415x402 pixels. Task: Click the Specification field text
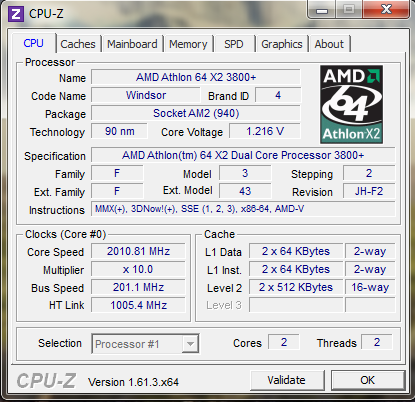pyautogui.click(x=243, y=155)
